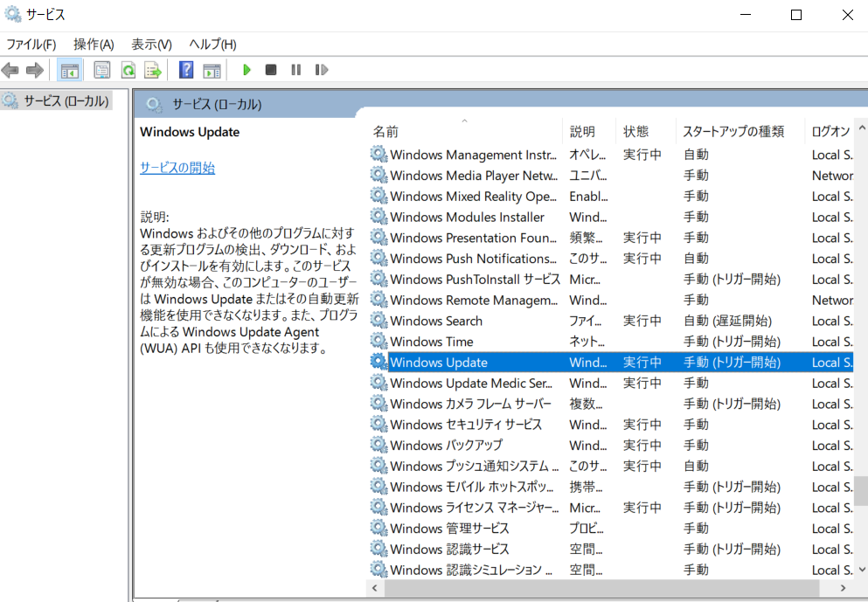Open the ファイル(F) menu

tap(31, 45)
